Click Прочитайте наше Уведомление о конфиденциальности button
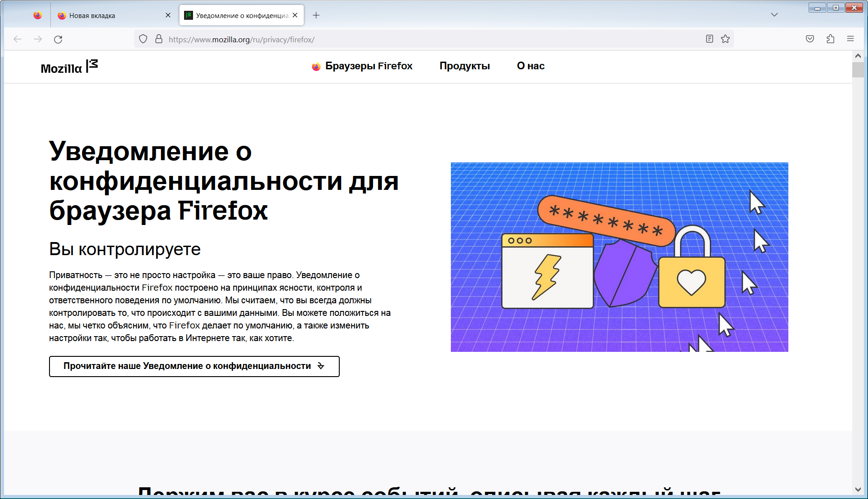The image size is (868, 499). (194, 366)
